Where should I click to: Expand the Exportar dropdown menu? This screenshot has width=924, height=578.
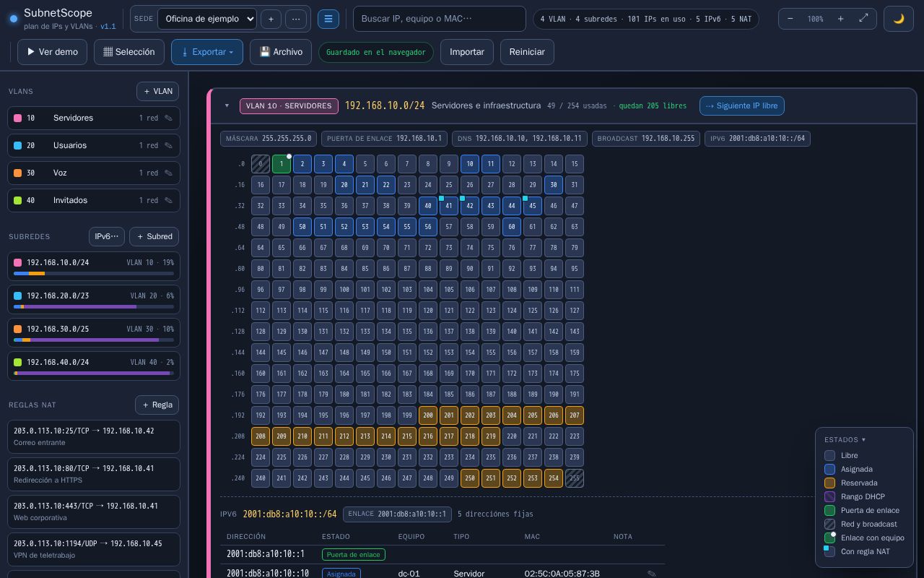207,52
